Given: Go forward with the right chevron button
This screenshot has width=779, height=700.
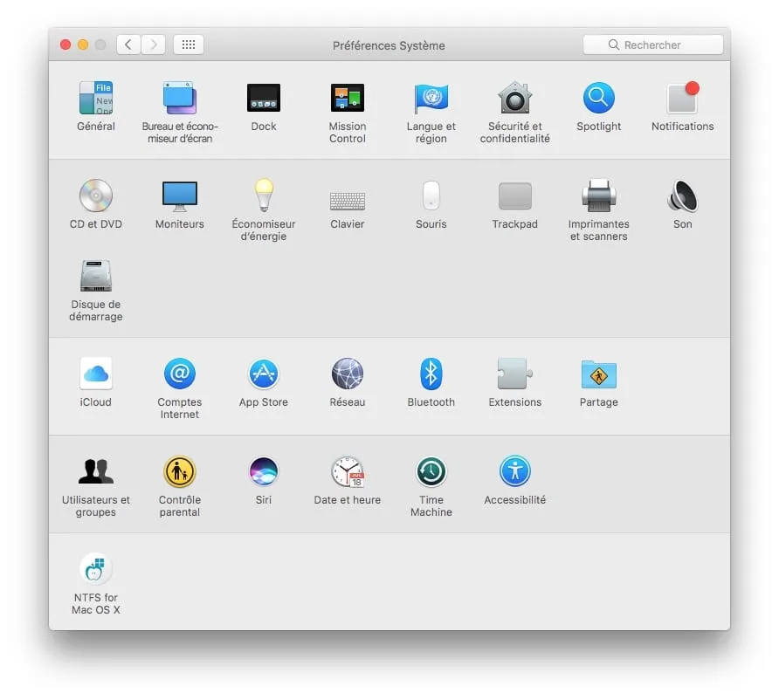Looking at the screenshot, I should (154, 45).
